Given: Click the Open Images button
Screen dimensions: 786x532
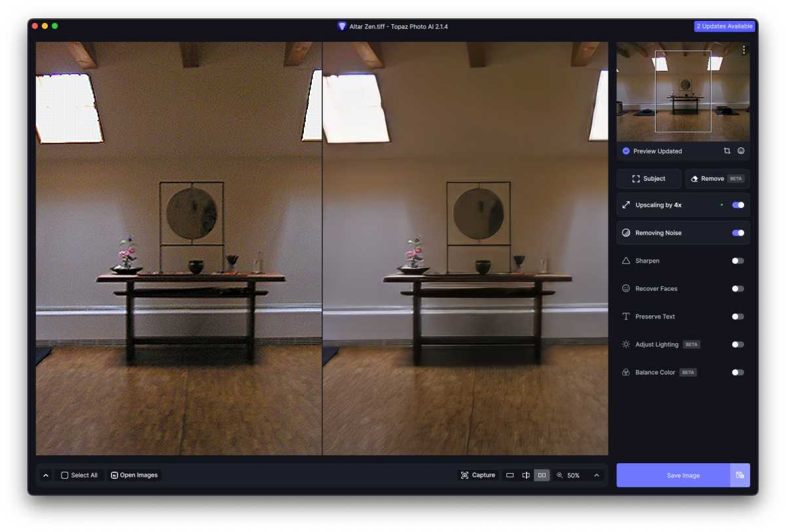Looking at the screenshot, I should pyautogui.click(x=134, y=475).
